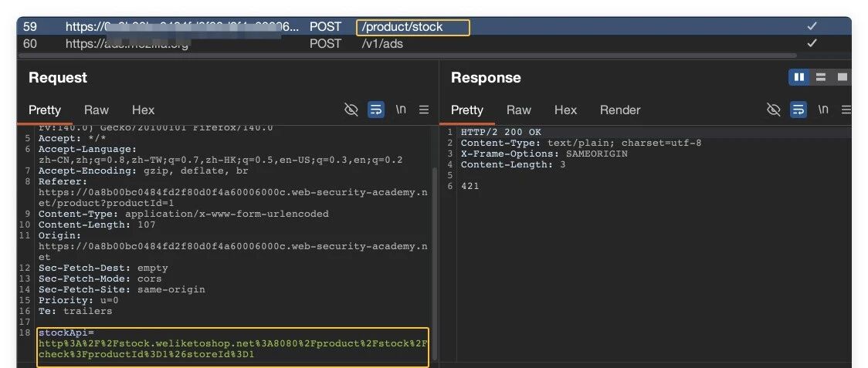
Task: Click checkmark in row 59
Action: (x=812, y=26)
